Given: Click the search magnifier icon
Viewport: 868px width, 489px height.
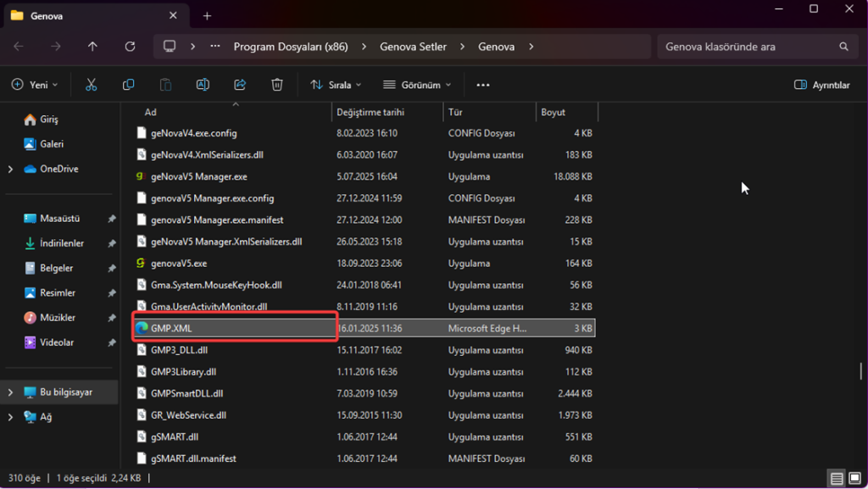Looking at the screenshot, I should (843, 47).
